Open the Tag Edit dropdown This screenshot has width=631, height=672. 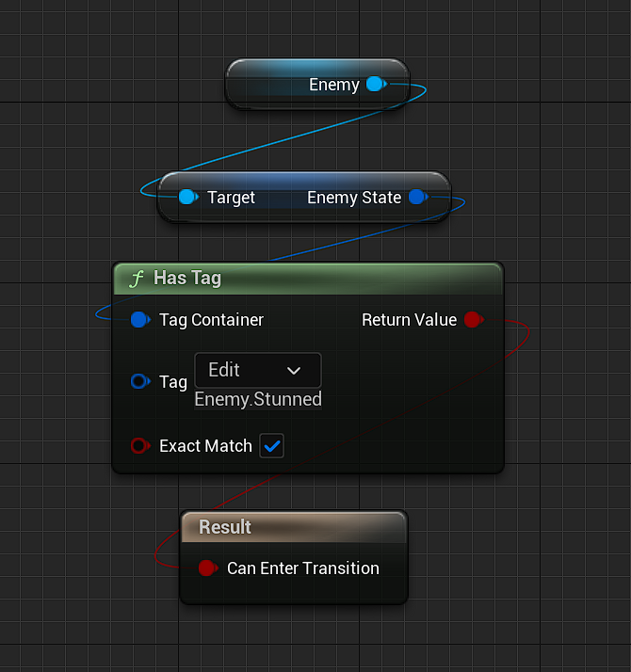258,370
